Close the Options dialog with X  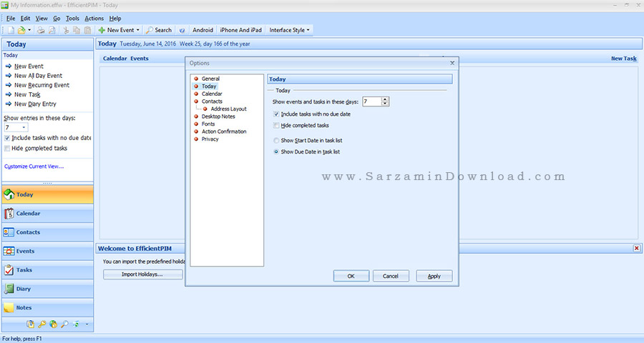(452, 63)
